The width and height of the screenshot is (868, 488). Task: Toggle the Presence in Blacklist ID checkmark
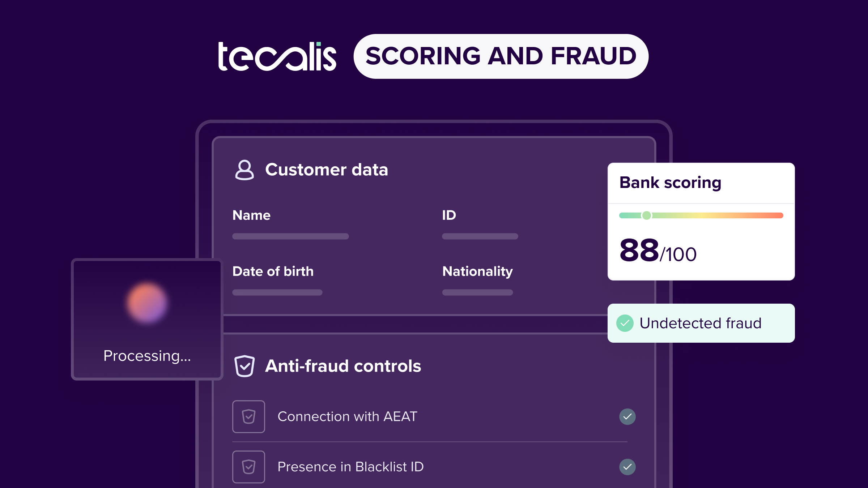click(627, 467)
